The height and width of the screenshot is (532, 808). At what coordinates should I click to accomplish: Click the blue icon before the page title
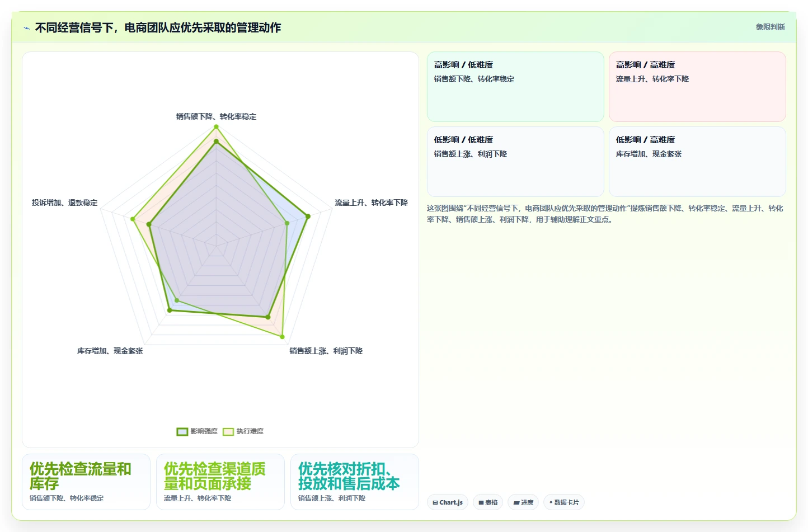pyautogui.click(x=26, y=28)
